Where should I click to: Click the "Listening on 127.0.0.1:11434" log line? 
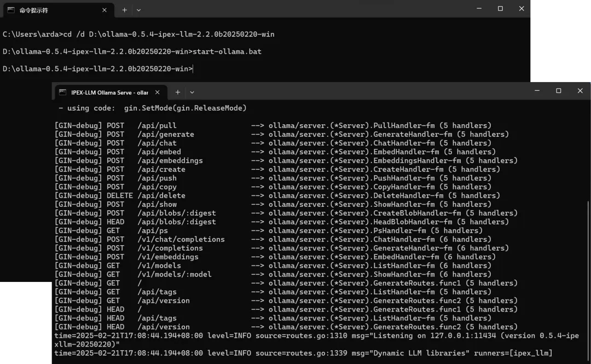(316, 336)
